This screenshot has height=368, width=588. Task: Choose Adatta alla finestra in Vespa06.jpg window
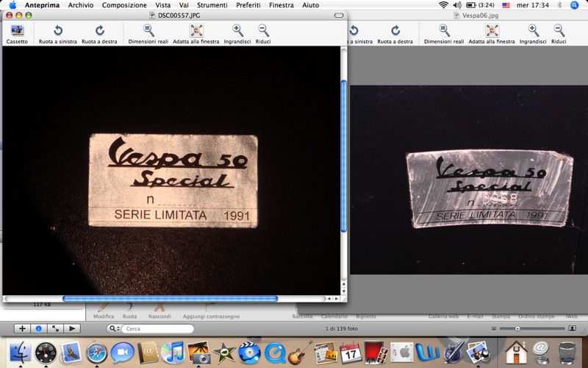tap(492, 34)
